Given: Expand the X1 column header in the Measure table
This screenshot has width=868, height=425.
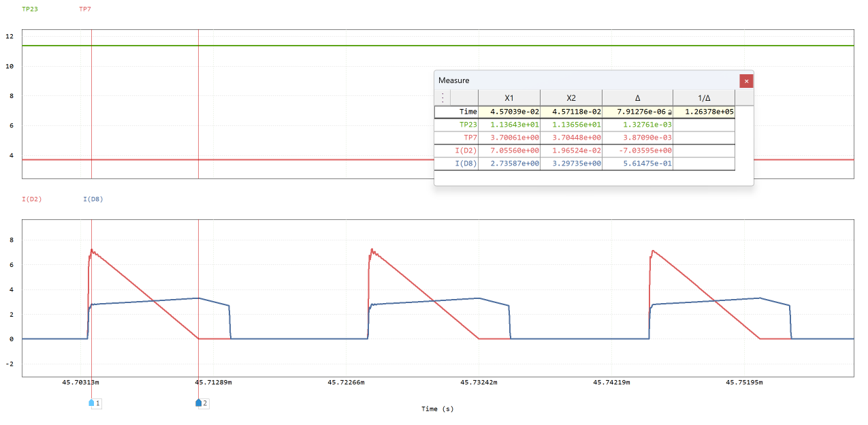Looking at the screenshot, I should (510, 97).
